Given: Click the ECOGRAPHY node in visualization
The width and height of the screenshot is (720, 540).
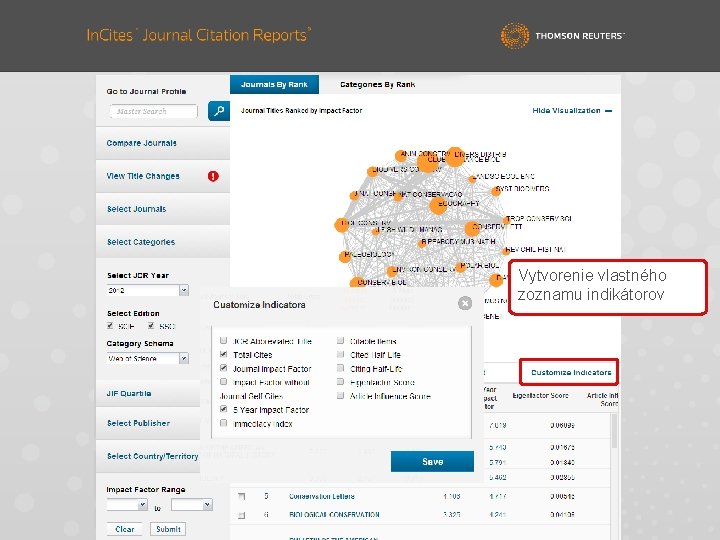Looking at the screenshot, I should coord(438,205).
